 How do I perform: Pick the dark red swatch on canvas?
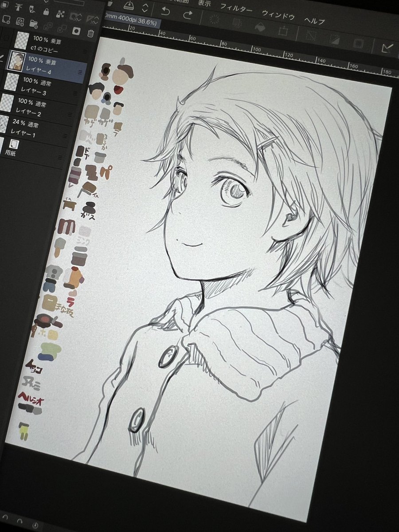(x=117, y=90)
